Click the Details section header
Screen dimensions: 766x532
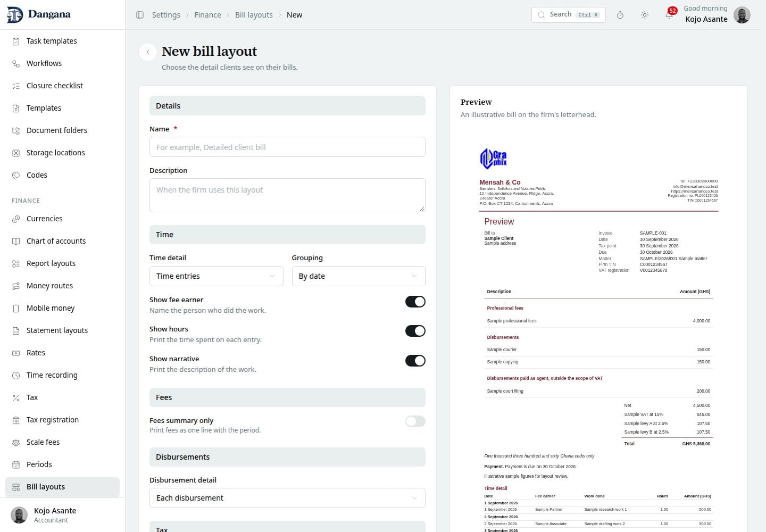point(287,106)
